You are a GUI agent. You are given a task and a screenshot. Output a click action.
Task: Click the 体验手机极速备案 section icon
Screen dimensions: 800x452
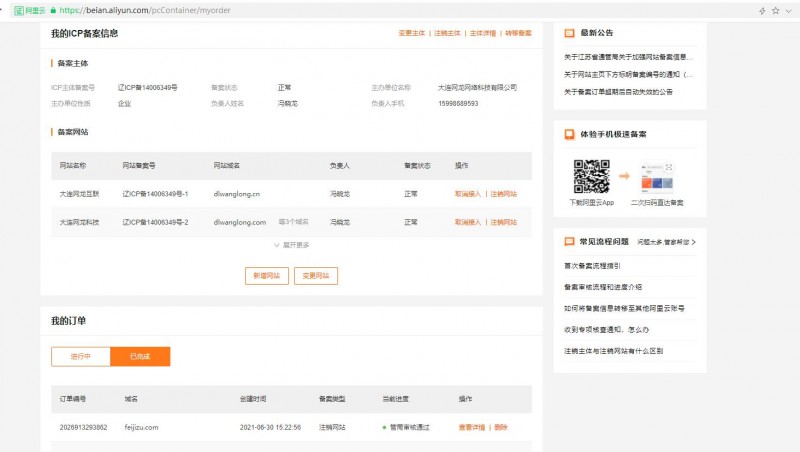[x=569, y=133]
